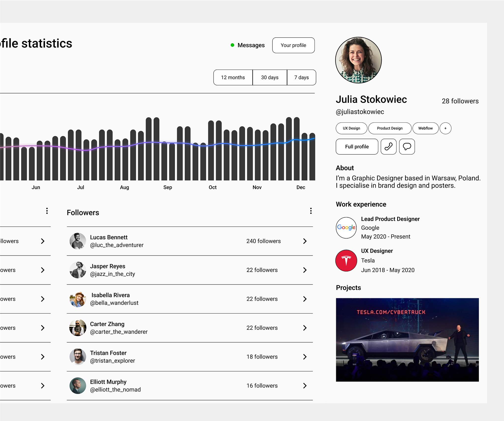Click the Followers section heading

click(x=83, y=213)
